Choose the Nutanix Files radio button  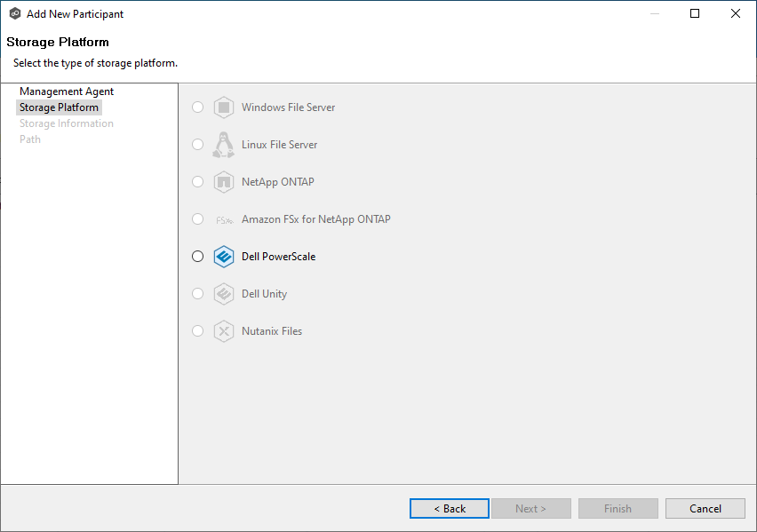click(197, 331)
